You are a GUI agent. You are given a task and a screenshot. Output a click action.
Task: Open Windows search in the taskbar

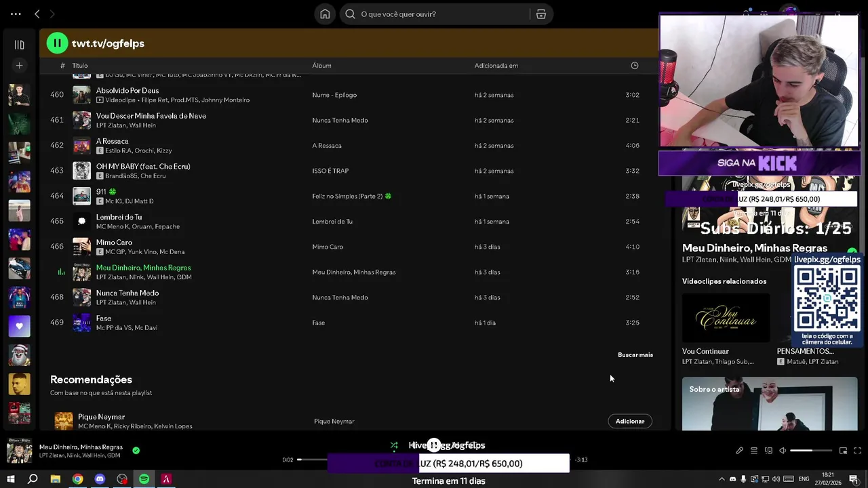tap(33, 479)
